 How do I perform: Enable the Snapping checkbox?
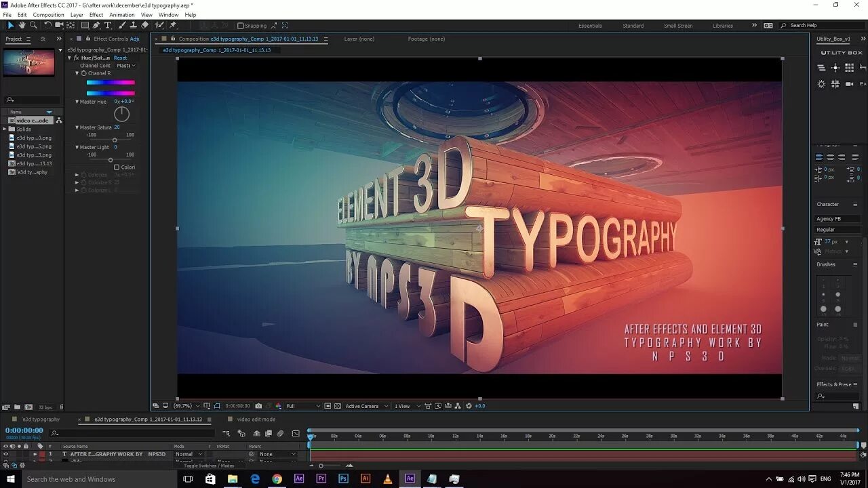(240, 26)
